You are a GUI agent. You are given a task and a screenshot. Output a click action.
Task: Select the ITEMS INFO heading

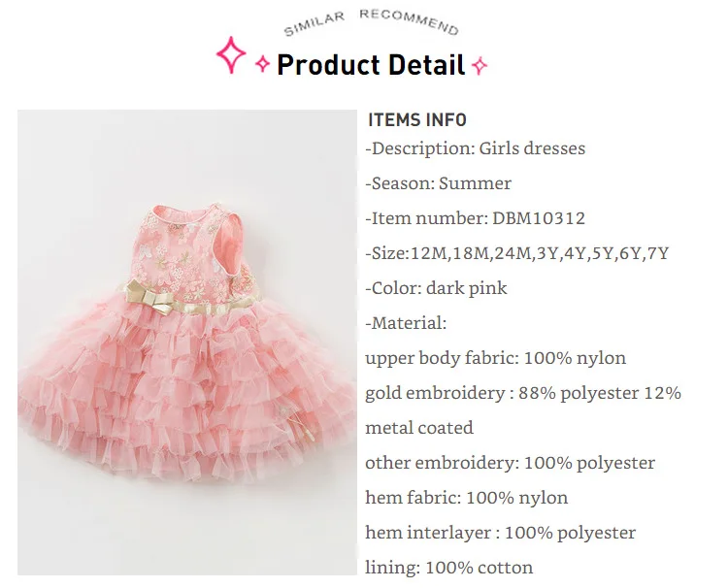(x=417, y=119)
